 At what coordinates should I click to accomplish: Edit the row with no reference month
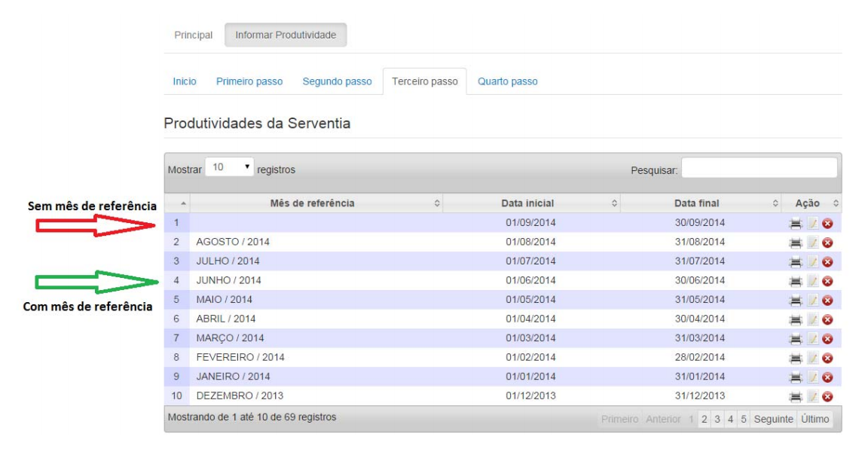coord(812,223)
